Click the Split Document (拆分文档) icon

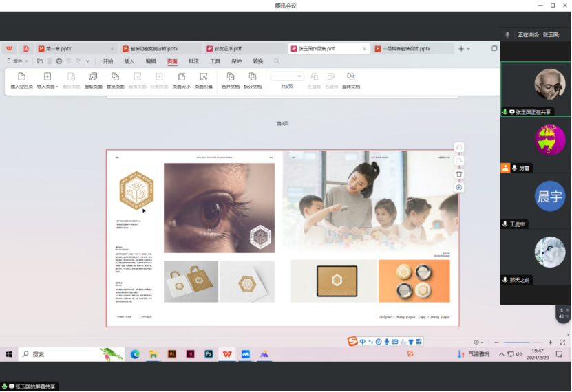pyautogui.click(x=253, y=77)
